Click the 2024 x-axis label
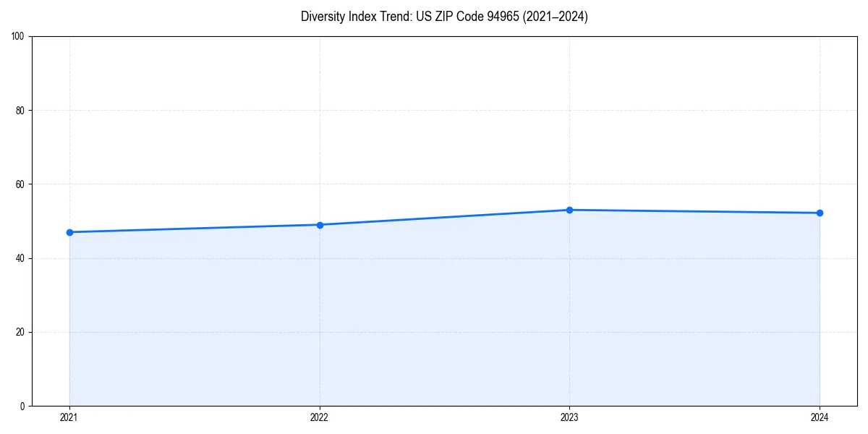This screenshot has width=868, height=434. pyautogui.click(x=820, y=417)
